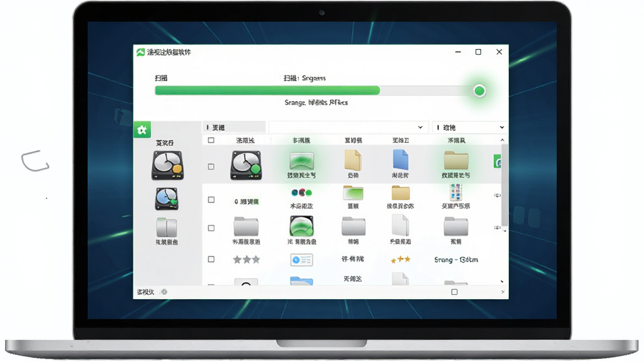
Task: Select the sidebar drive with blue pie chart
Action: click(167, 199)
